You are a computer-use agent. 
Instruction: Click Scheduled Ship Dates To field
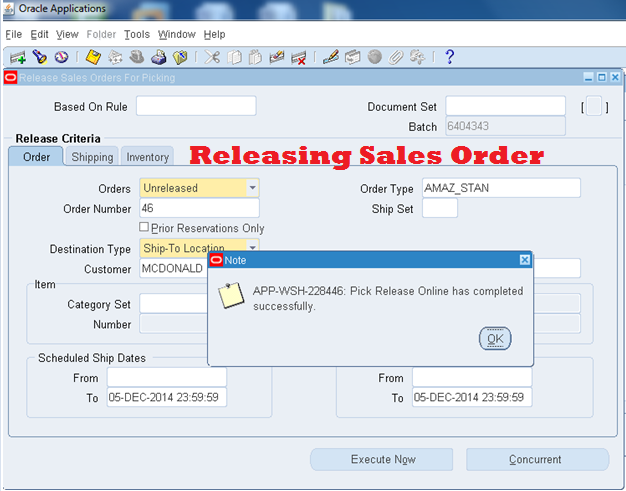(x=167, y=397)
